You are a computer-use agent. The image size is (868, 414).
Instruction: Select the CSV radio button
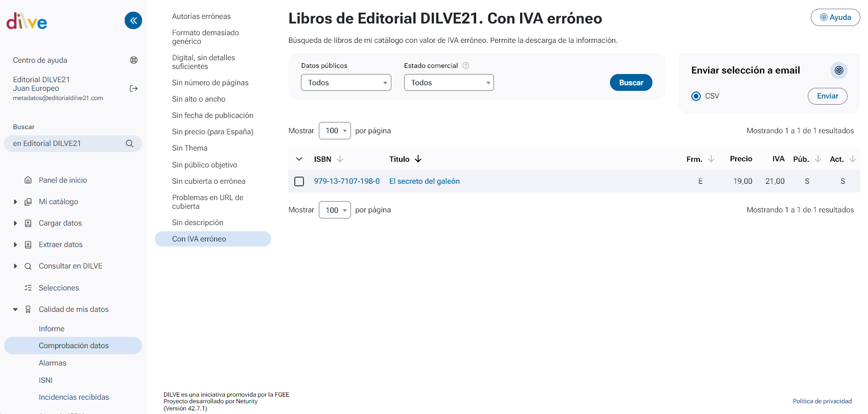point(696,96)
